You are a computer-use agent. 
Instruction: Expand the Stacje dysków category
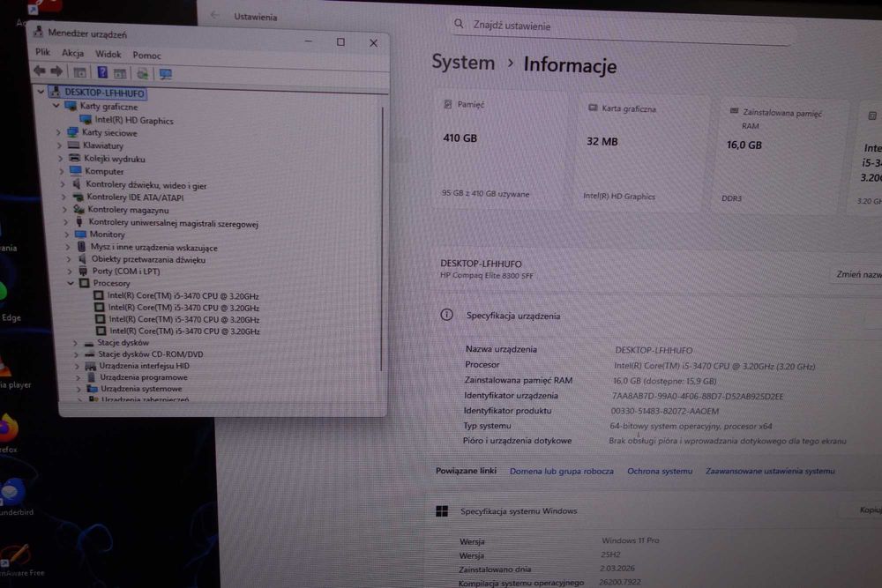75,342
